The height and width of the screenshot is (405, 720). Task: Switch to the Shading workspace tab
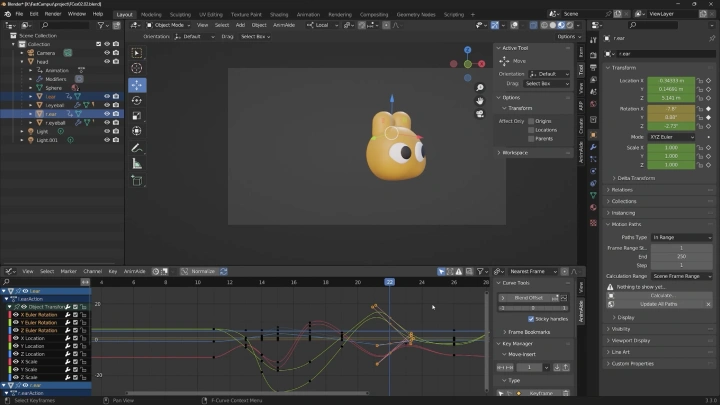279,14
